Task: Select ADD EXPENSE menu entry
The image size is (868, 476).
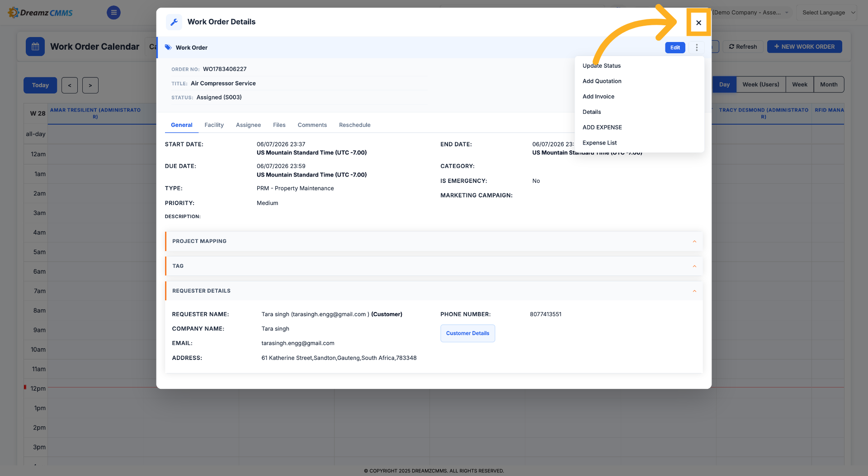Action: pos(602,127)
